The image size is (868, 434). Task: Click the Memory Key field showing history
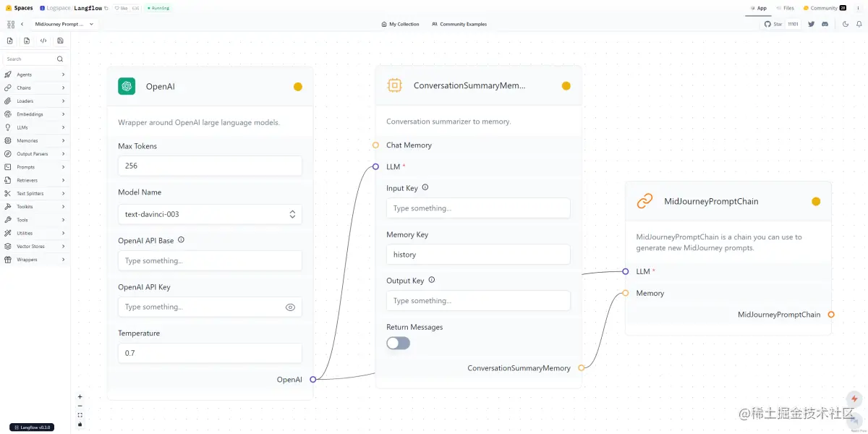(478, 255)
